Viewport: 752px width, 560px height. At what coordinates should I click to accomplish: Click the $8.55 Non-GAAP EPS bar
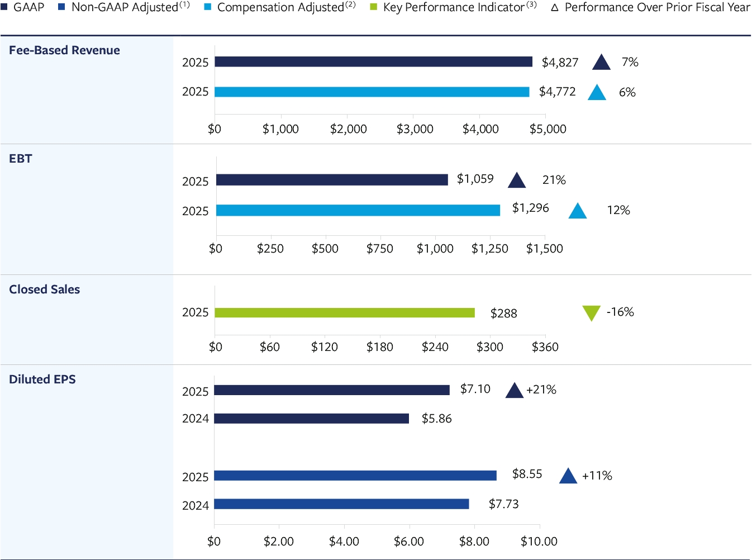355,476
